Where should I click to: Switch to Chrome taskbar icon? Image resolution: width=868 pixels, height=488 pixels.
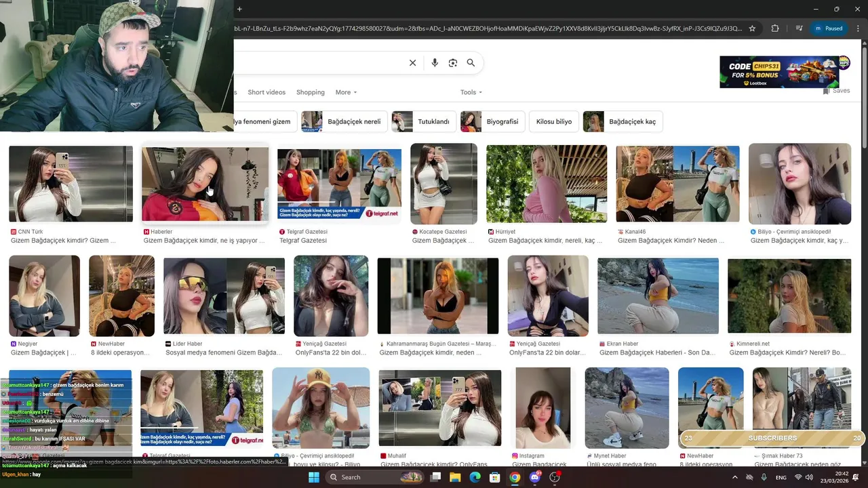tap(515, 477)
